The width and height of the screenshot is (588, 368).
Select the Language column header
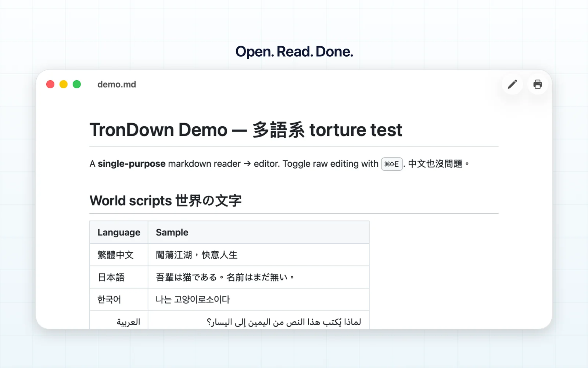pos(119,232)
